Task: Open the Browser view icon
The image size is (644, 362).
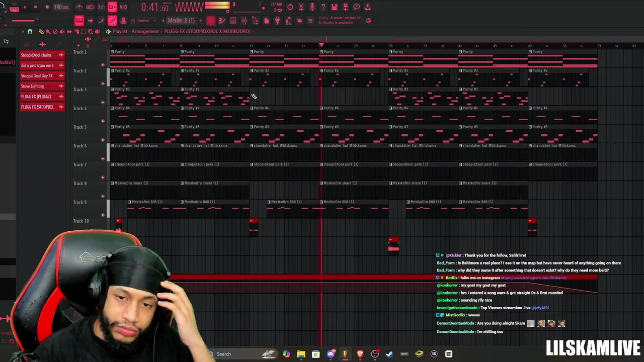Action: coord(255,21)
